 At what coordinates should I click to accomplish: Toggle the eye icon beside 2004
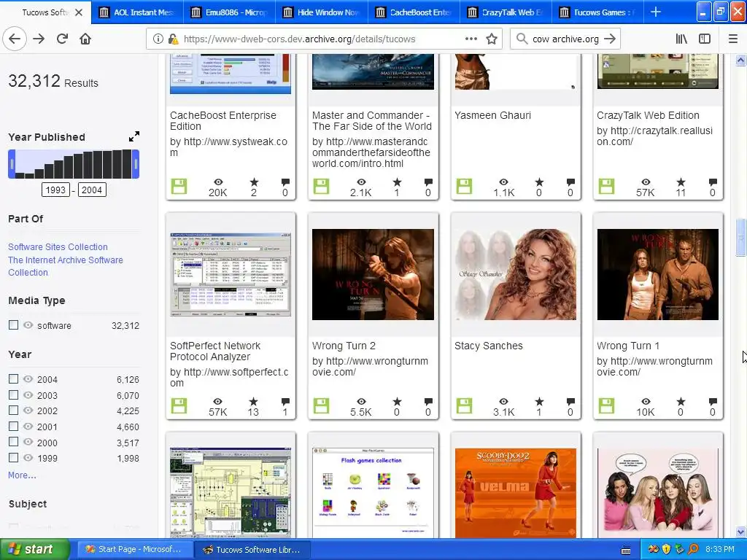[x=28, y=379]
